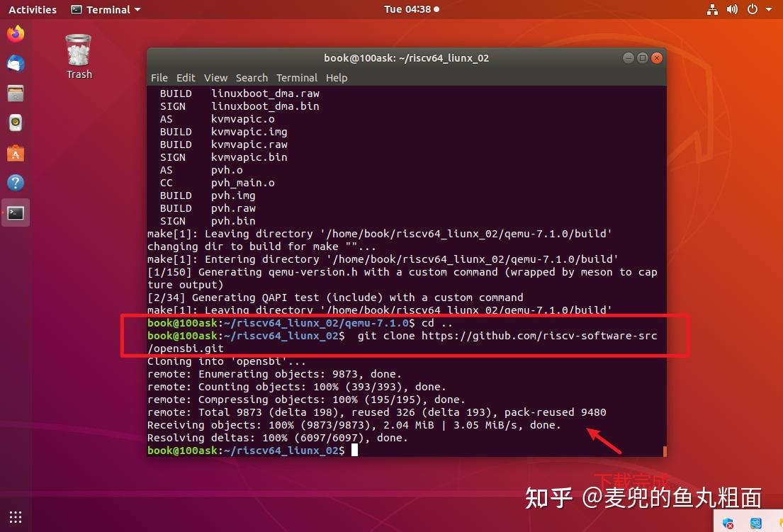This screenshot has width=783, height=532.
Task: Open Thunderbird mail client
Action: click(16, 62)
